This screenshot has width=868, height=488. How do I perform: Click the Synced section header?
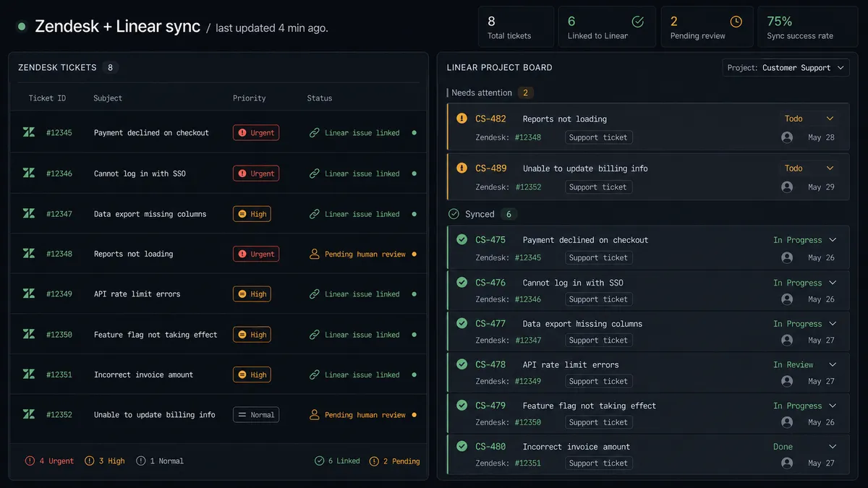click(483, 214)
